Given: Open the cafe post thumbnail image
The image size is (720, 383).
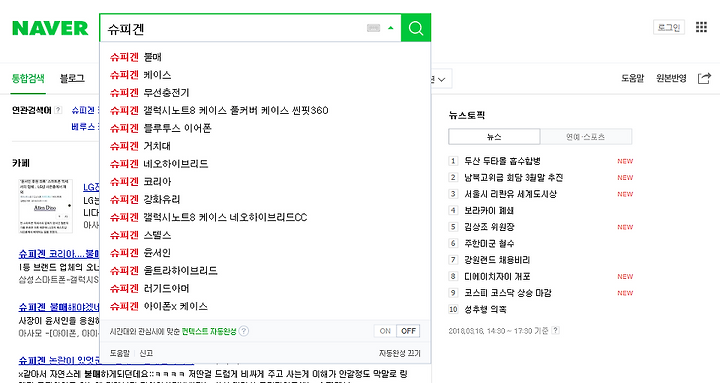Looking at the screenshot, I should tap(45, 206).
